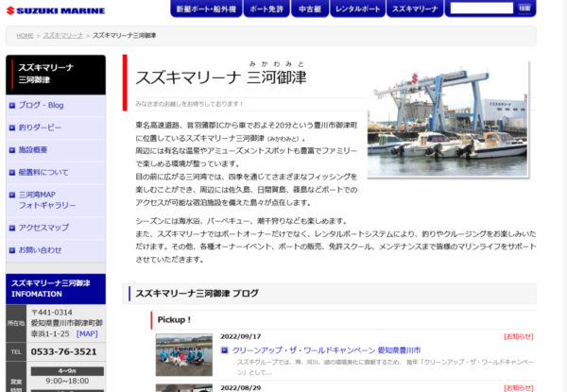Image resolution: width=567 pixels, height=392 pixels.
Task: Select postal code 〒441-0314
Action: pos(52,312)
